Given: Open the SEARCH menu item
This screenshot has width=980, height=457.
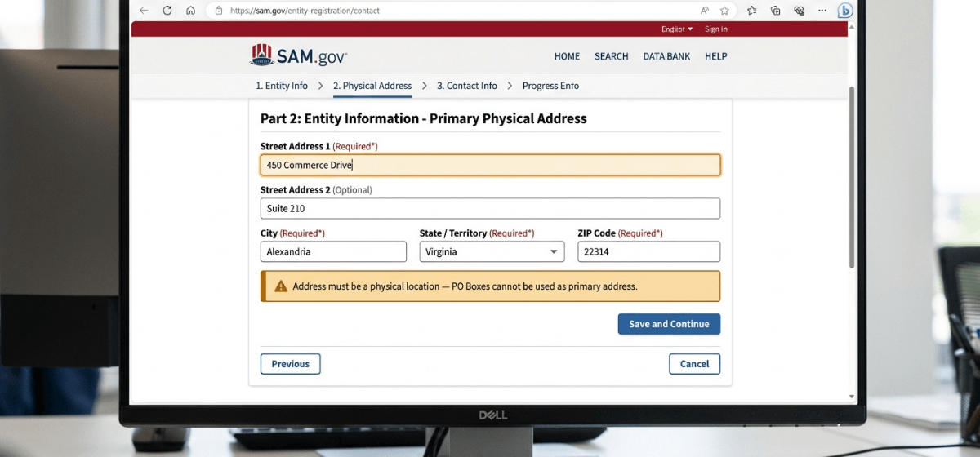Looking at the screenshot, I should point(612,56).
